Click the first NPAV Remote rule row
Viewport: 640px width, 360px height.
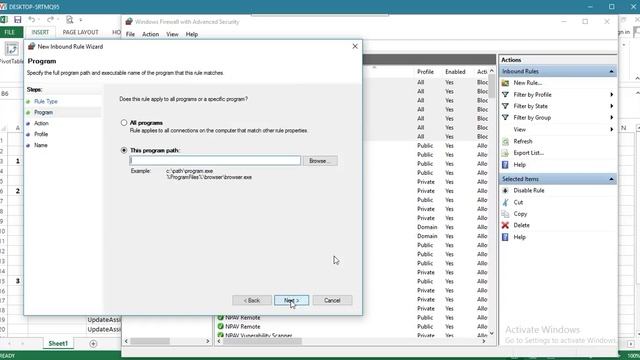pos(242,318)
